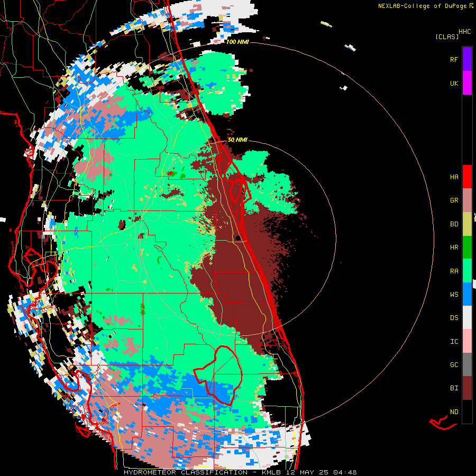Click the Hydrometeor Classification KMLB timestamp caption
The width and height of the screenshot is (476, 476).
[x=240, y=472]
